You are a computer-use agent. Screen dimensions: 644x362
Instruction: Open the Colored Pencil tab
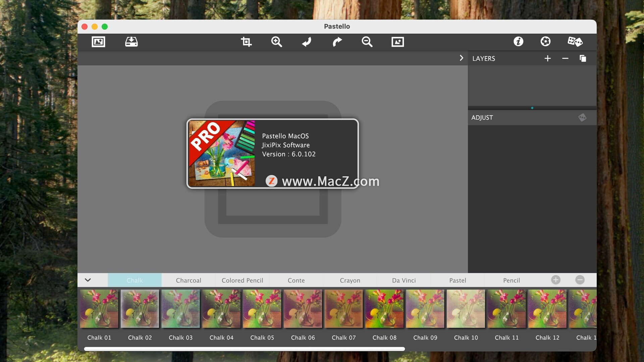coord(242,280)
